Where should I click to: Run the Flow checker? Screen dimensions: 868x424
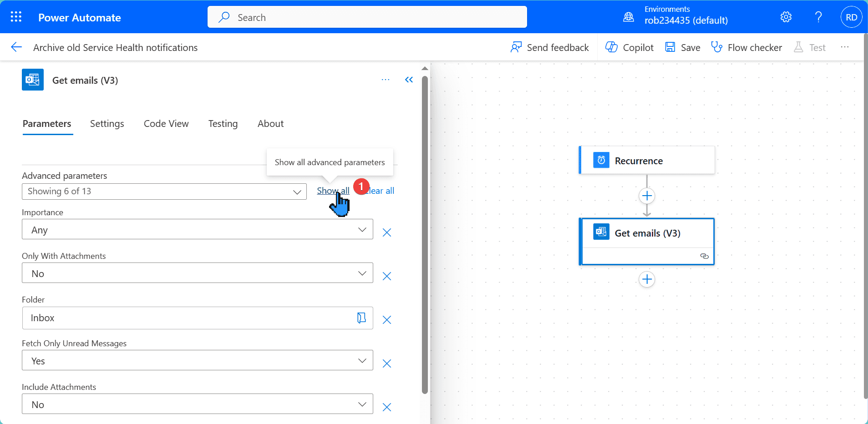pos(746,47)
